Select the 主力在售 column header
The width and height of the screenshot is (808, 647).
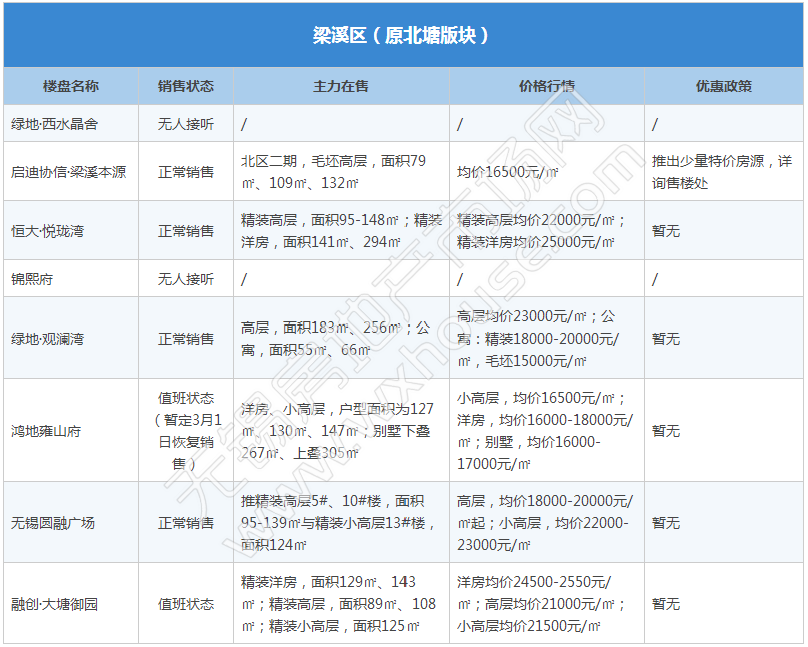(x=341, y=86)
